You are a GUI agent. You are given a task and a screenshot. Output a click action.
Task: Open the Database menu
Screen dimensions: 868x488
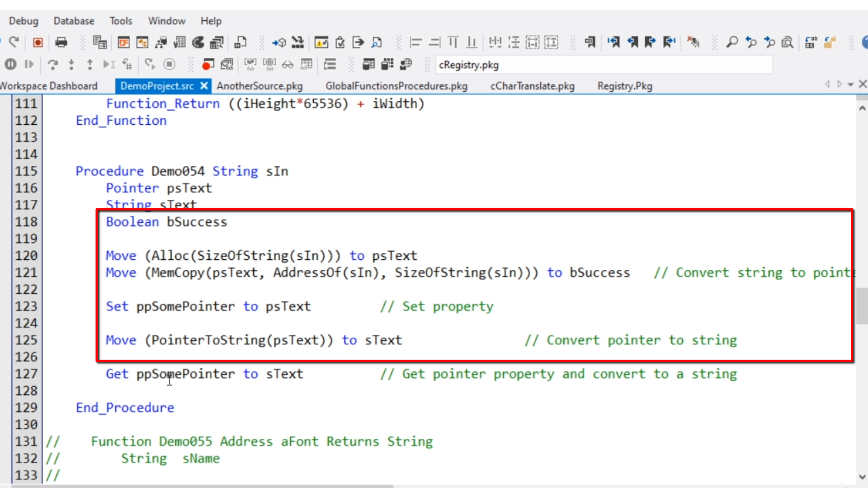(74, 21)
